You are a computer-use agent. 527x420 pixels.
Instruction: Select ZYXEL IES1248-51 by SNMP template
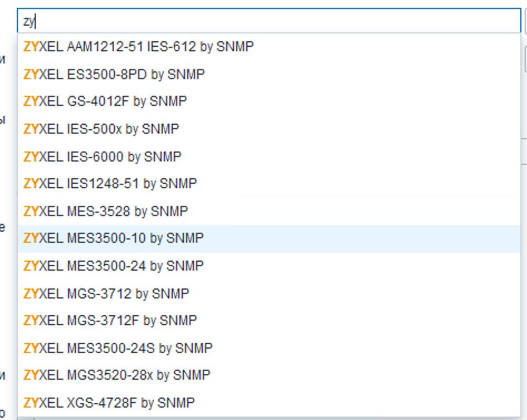(269, 184)
